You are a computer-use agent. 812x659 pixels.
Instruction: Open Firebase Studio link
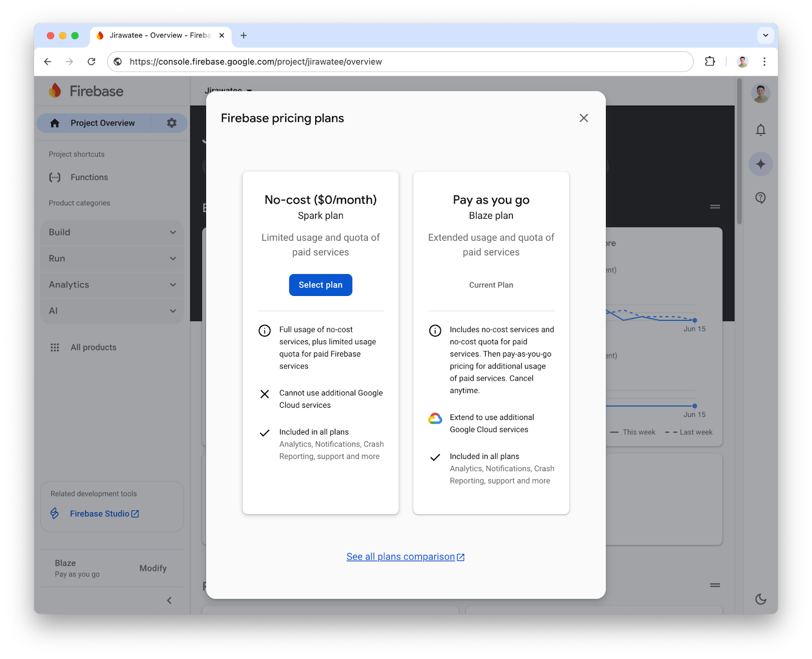click(105, 514)
